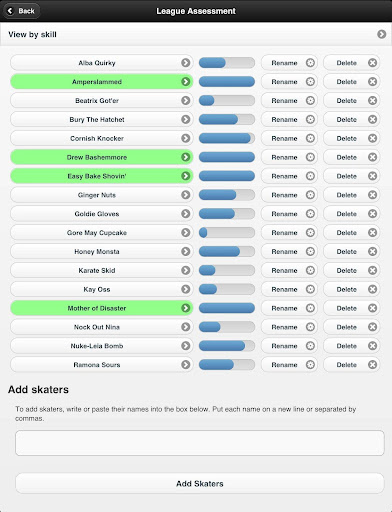The width and height of the screenshot is (392, 512).
Task: Click the Add Skaters button
Action: (200, 483)
